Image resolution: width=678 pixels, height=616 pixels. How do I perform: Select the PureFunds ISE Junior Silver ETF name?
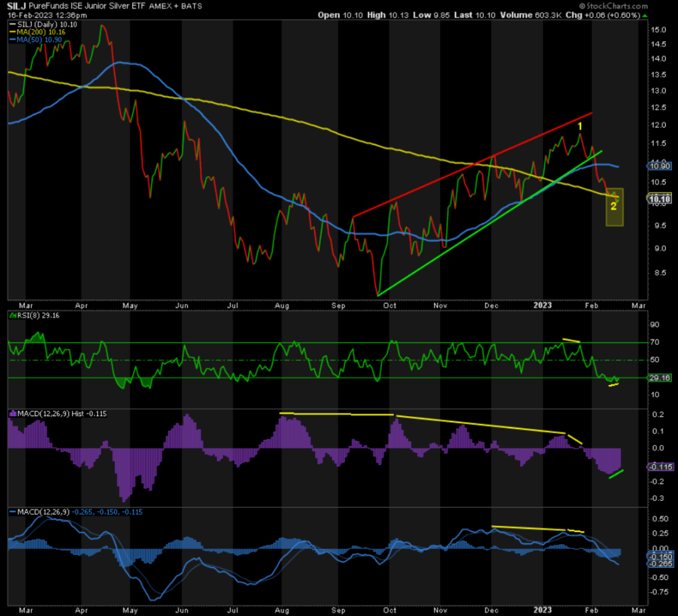click(x=87, y=6)
